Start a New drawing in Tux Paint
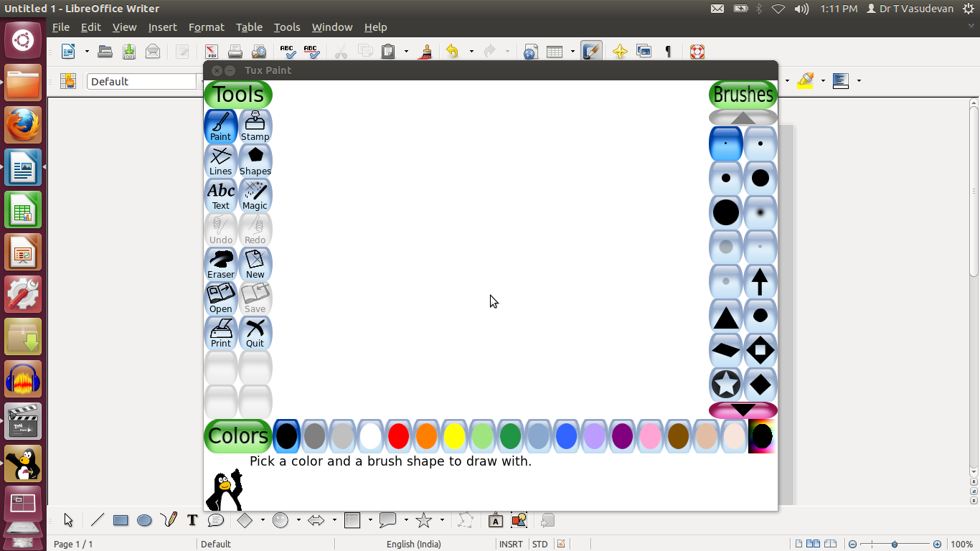 pyautogui.click(x=255, y=264)
